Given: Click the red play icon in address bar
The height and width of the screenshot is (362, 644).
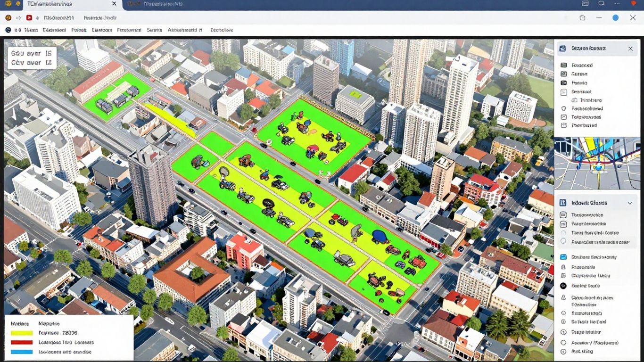Looking at the screenshot, I should 29,17.
